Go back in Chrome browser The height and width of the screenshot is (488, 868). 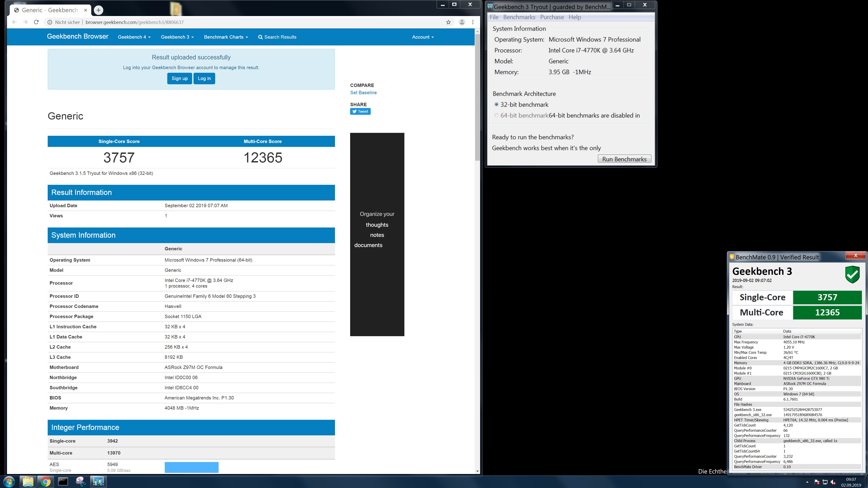click(x=14, y=22)
